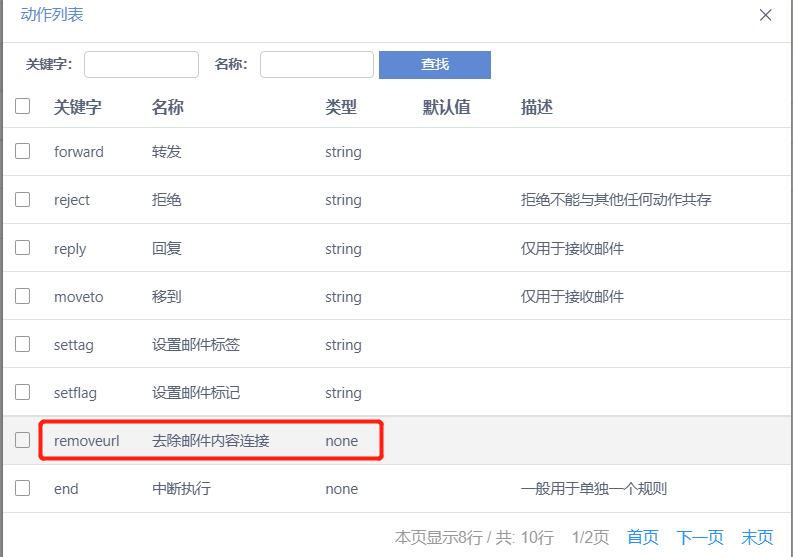Tick the reply row checkbox

[23, 248]
